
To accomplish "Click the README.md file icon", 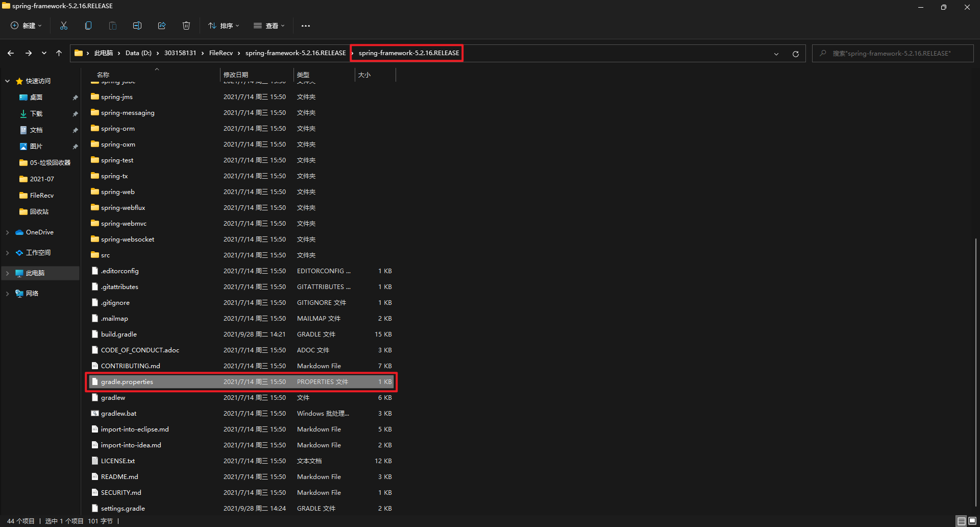I will (x=95, y=476).
